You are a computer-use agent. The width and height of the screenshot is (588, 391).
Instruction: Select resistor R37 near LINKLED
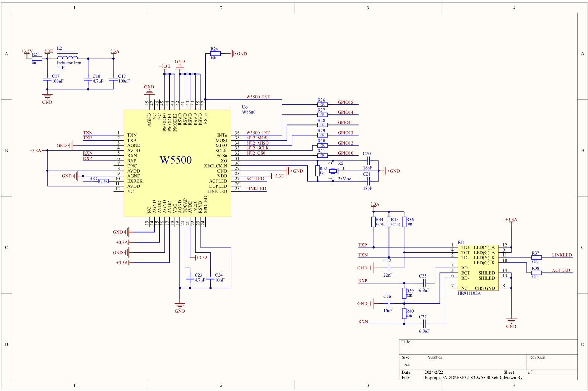coord(536,258)
